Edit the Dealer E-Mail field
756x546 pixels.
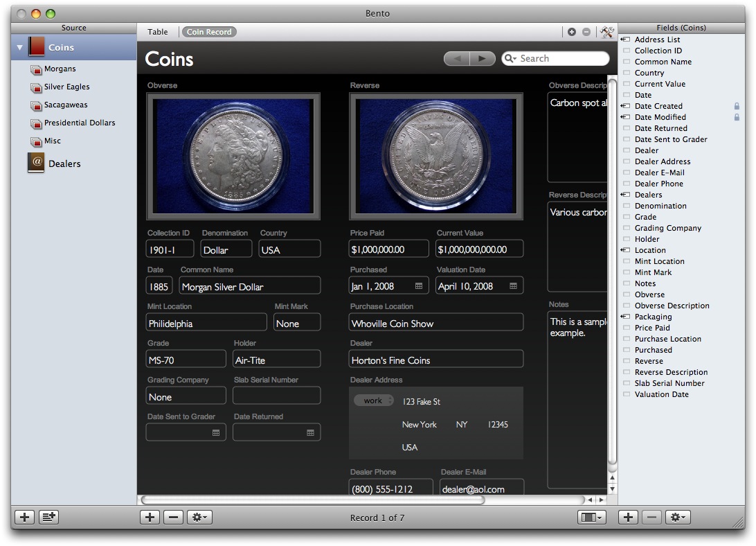482,486
